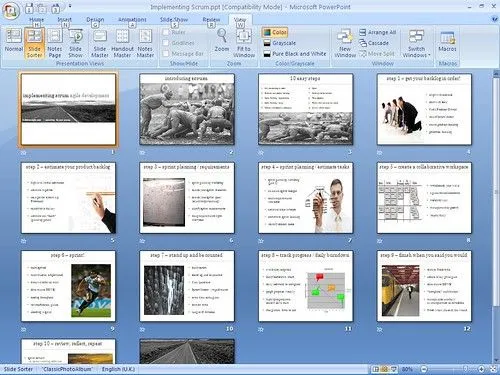Click the Normal view status bar icon

(x=376, y=369)
